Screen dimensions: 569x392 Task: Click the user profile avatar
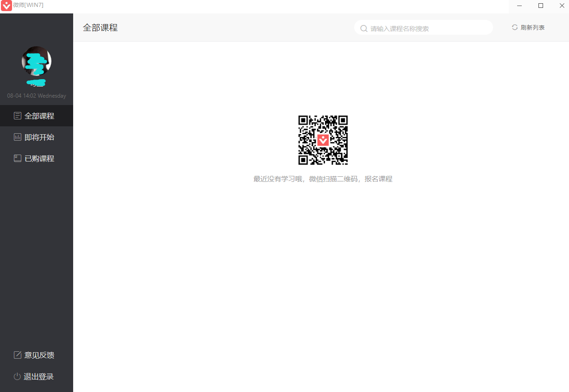coord(37,61)
